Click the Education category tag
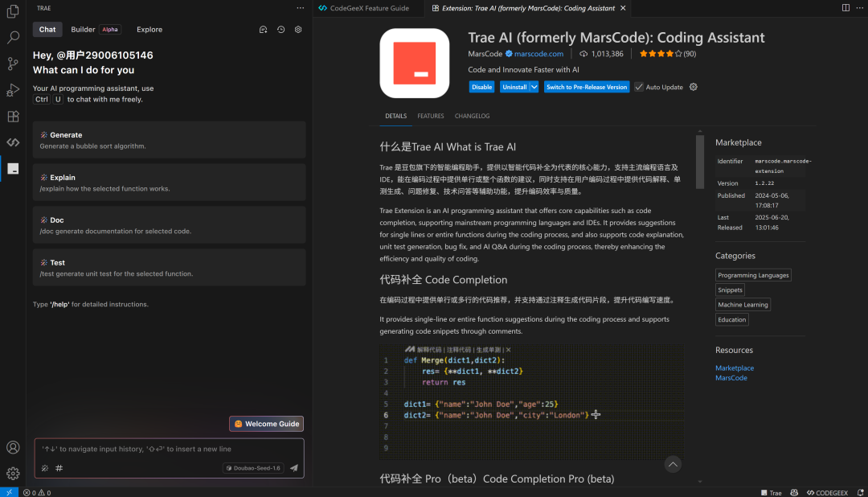The width and height of the screenshot is (868, 497). pos(732,320)
